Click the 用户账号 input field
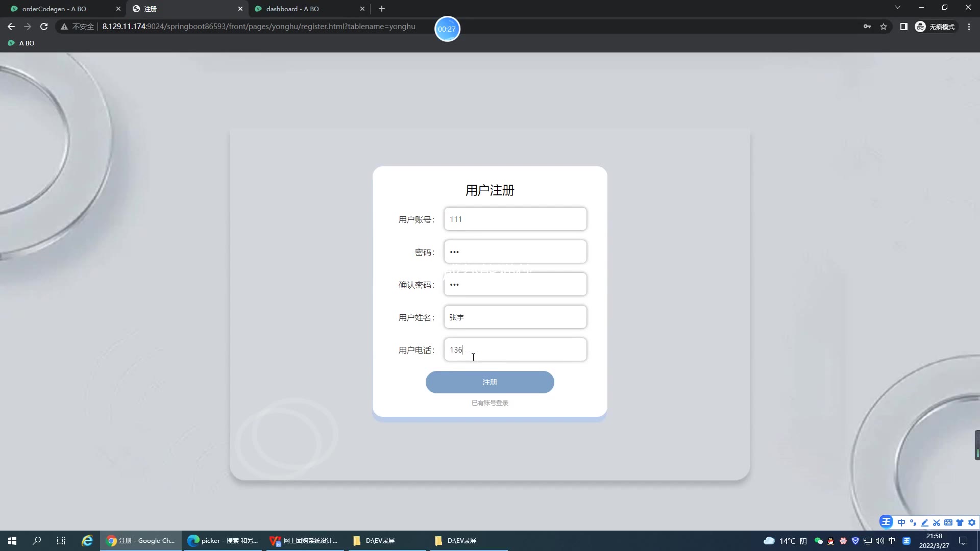 tap(515, 219)
